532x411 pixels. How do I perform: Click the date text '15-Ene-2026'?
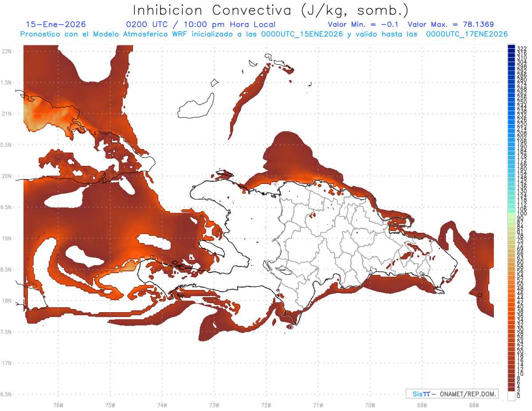[56, 24]
